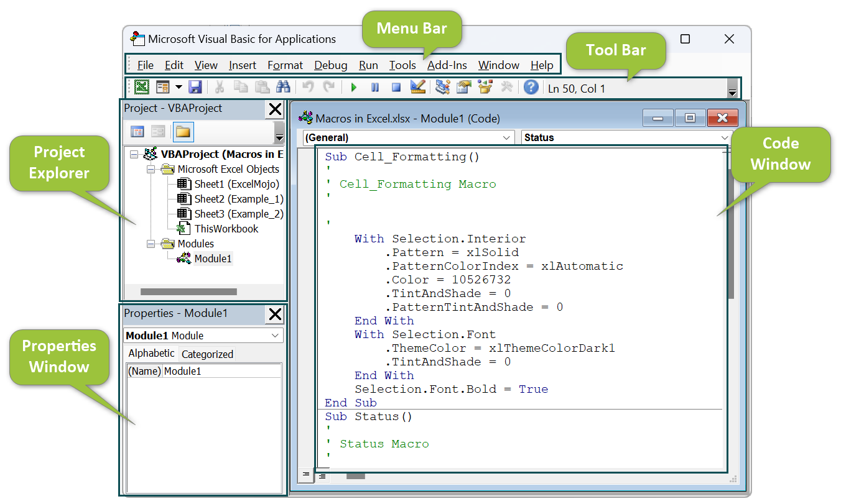Collapse Microsoft Excel Objects folder

tap(151, 169)
